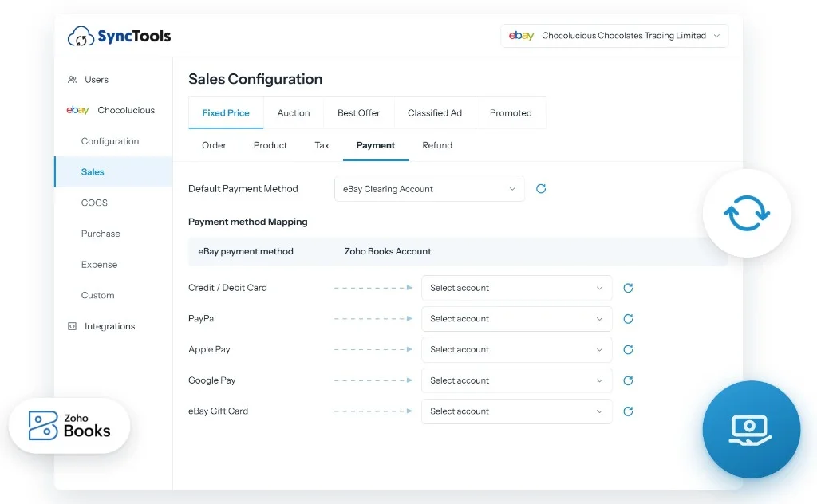Click the Zoho Books Account column header
Screen dimensions: 817x504
click(388, 251)
